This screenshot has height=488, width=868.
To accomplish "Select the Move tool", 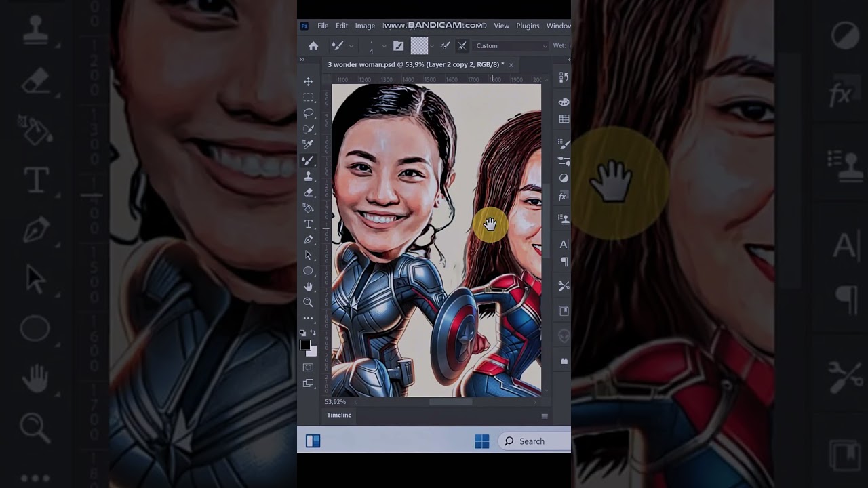I will [308, 81].
